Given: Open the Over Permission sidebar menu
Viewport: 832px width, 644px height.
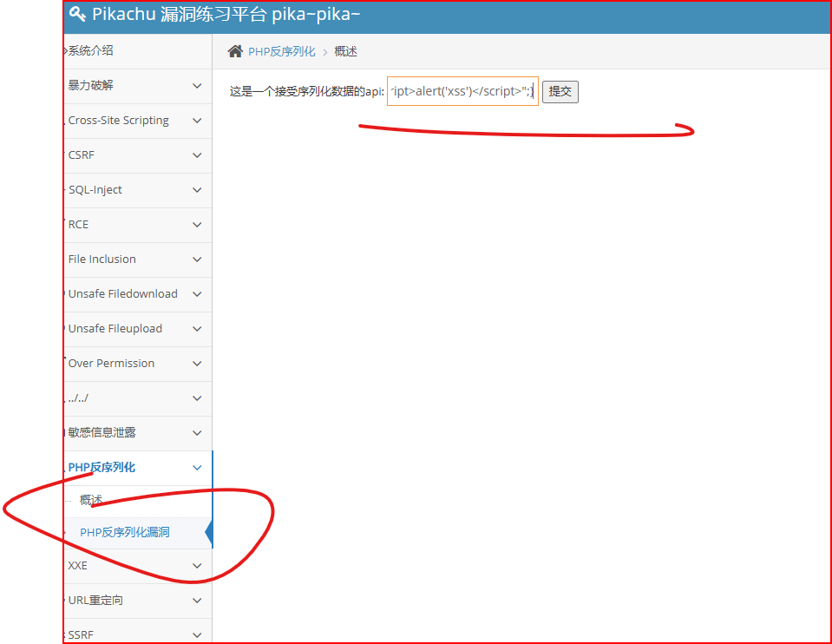Looking at the screenshot, I should coord(111,363).
